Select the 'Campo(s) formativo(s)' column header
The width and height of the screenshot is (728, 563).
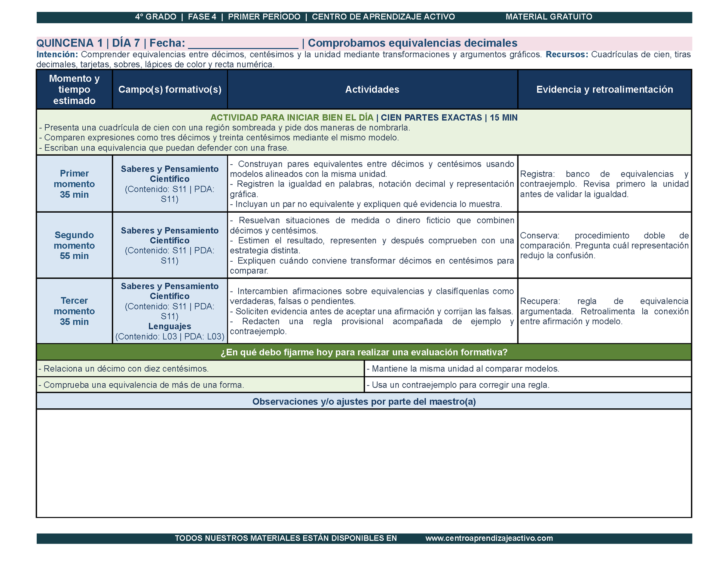170,89
